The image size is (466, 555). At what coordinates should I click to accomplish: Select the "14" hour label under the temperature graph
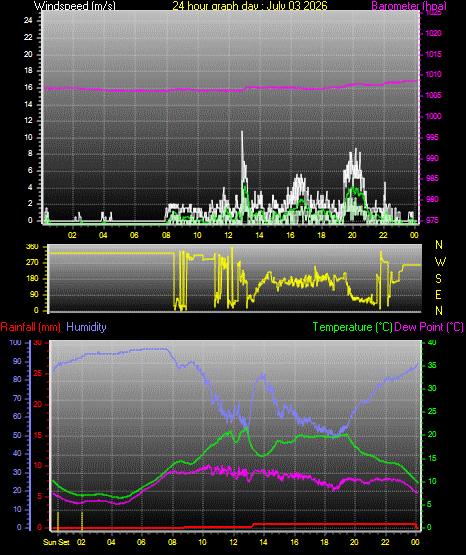point(263,542)
